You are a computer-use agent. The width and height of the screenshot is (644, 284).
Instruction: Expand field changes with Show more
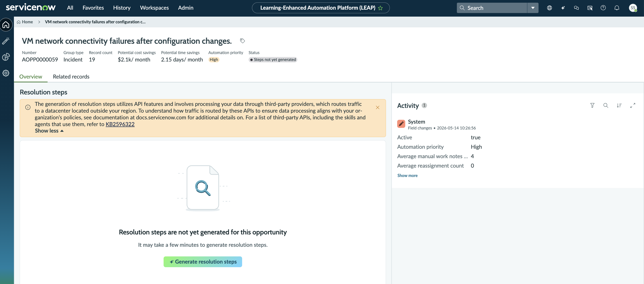point(407,175)
